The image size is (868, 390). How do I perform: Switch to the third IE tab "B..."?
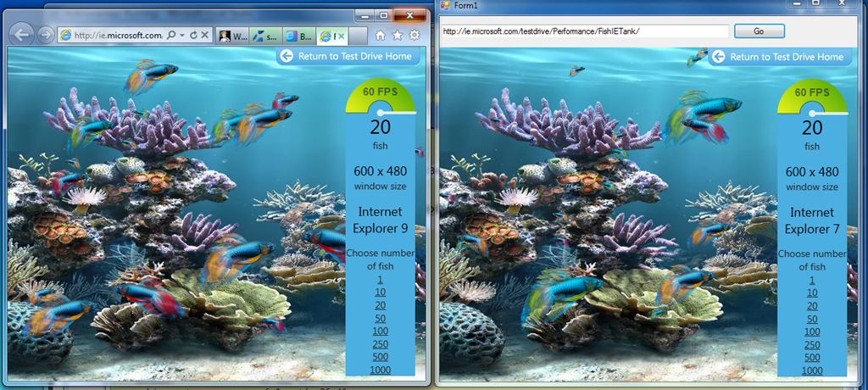pyautogui.click(x=299, y=36)
